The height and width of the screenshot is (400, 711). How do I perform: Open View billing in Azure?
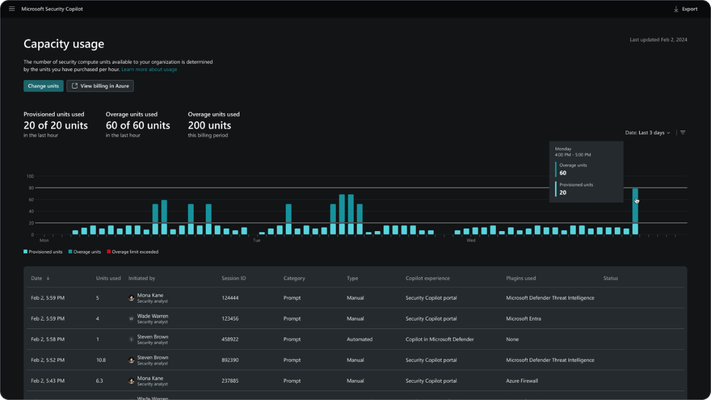[100, 86]
